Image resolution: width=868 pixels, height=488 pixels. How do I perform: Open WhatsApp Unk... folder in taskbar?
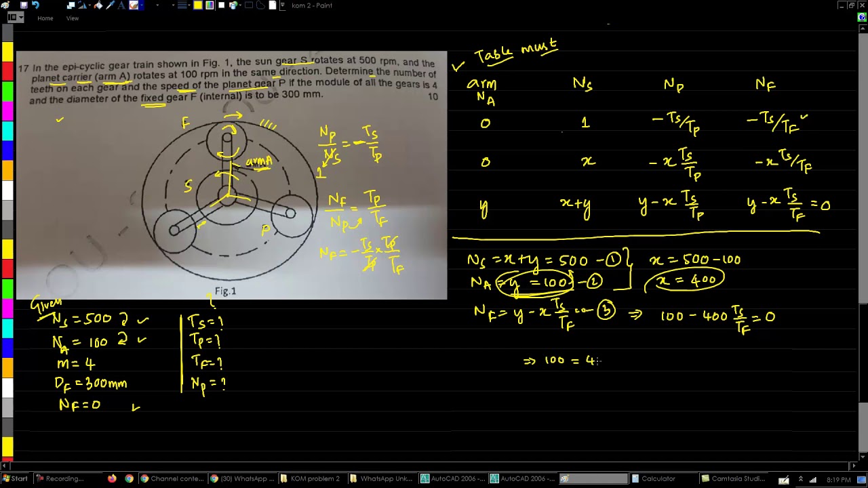click(382, 479)
